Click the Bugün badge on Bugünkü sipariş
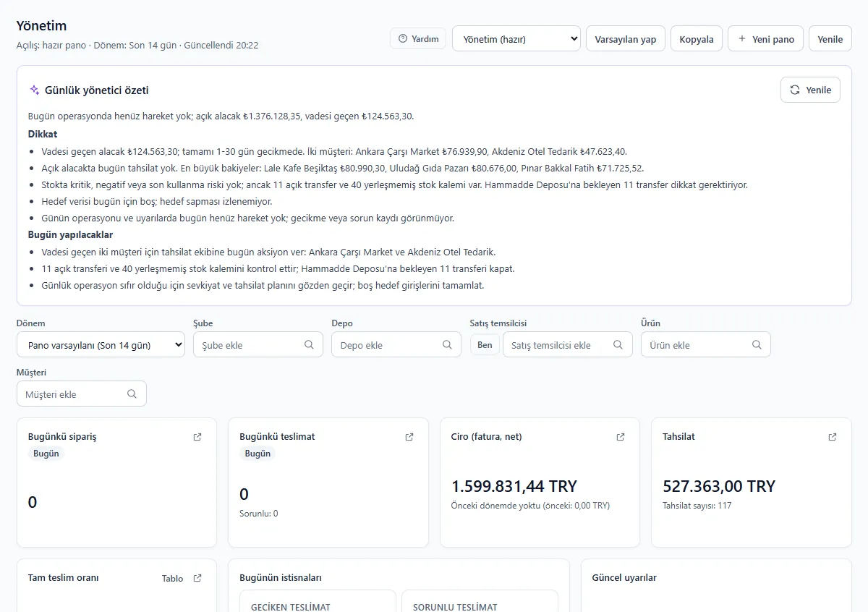The width and height of the screenshot is (868, 612). pos(46,454)
